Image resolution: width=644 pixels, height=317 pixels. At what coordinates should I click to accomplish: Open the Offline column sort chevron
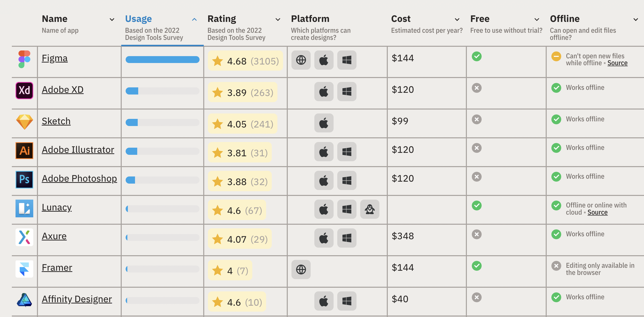(635, 19)
